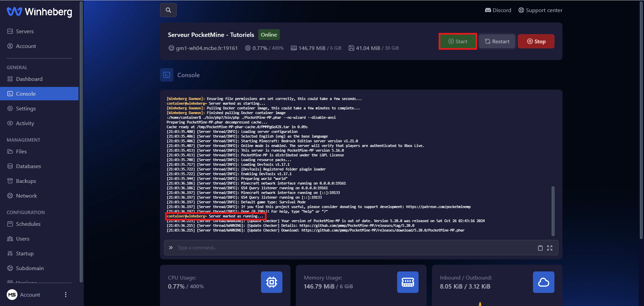Click the memory usage icon
Screen dimensions: 644x306
(x=408, y=282)
